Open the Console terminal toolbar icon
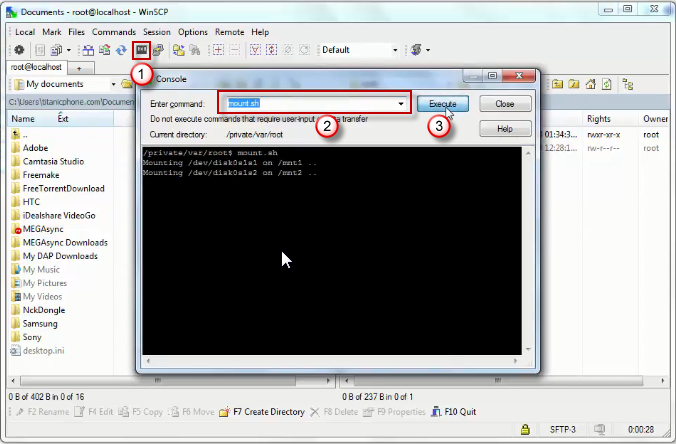Screen dimensions: 676x444 pyautogui.click(x=141, y=50)
